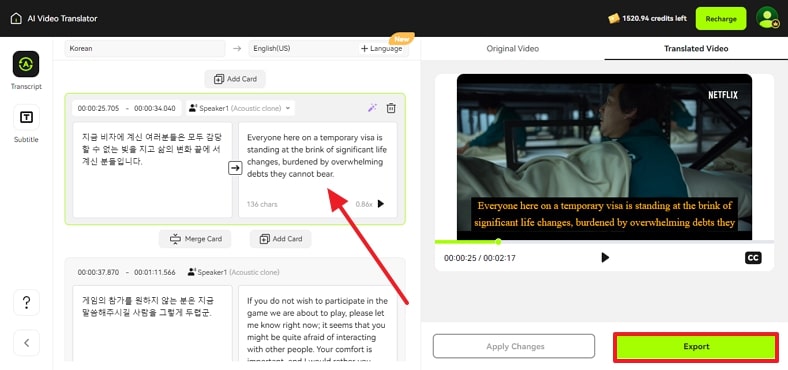Click the user profile avatar

[767, 18]
